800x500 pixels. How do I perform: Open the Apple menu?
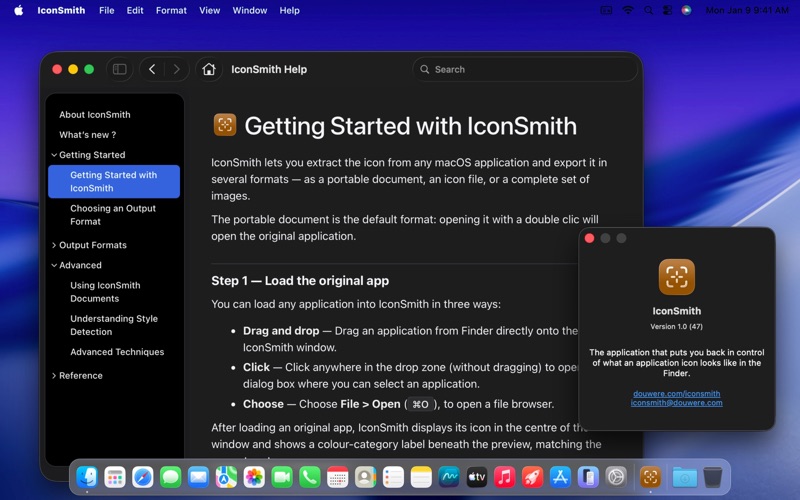coord(18,10)
